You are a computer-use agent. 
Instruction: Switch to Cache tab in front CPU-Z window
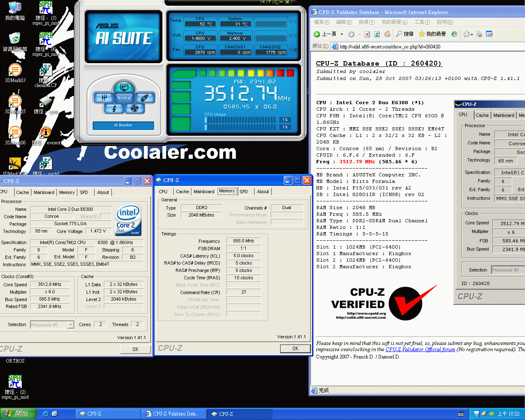click(183, 192)
